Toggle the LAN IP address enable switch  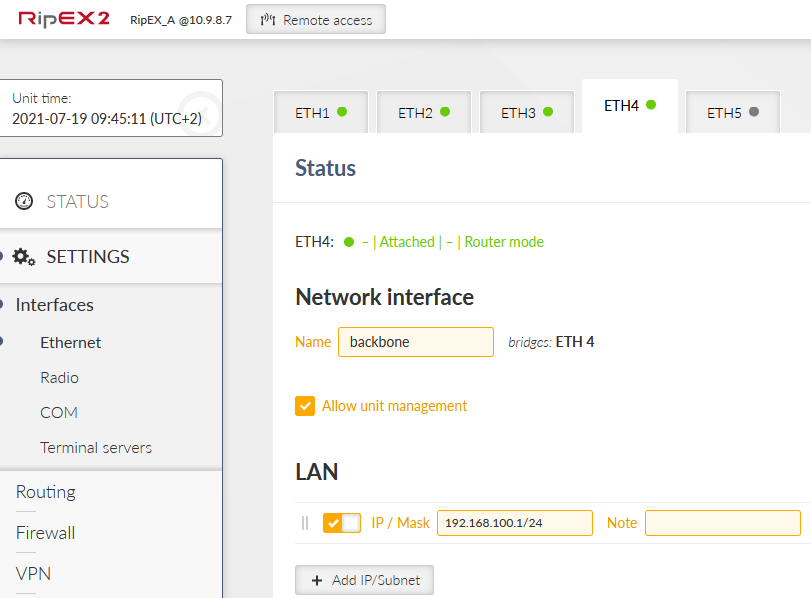pos(341,523)
